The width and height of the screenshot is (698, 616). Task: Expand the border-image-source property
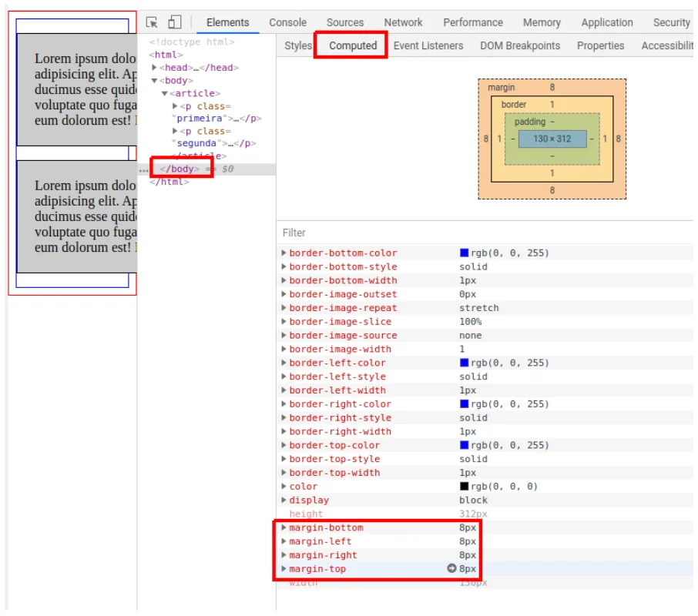(x=284, y=335)
